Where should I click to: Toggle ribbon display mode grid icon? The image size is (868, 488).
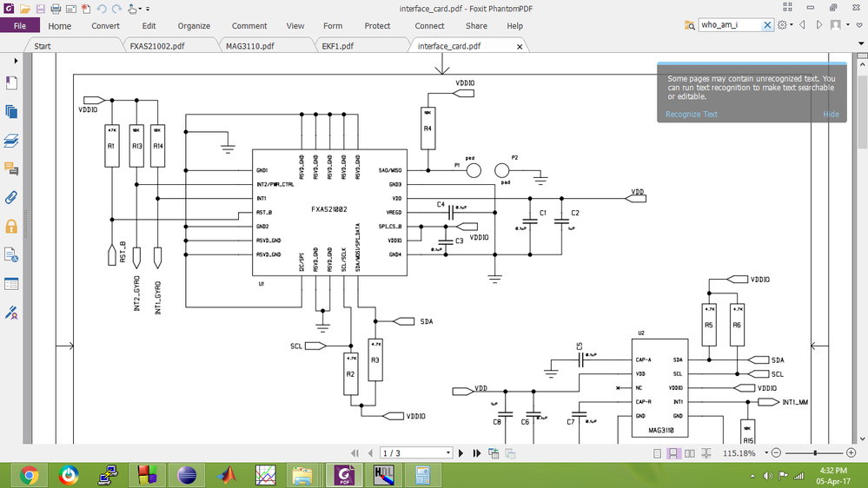pyautogui.click(x=787, y=7)
